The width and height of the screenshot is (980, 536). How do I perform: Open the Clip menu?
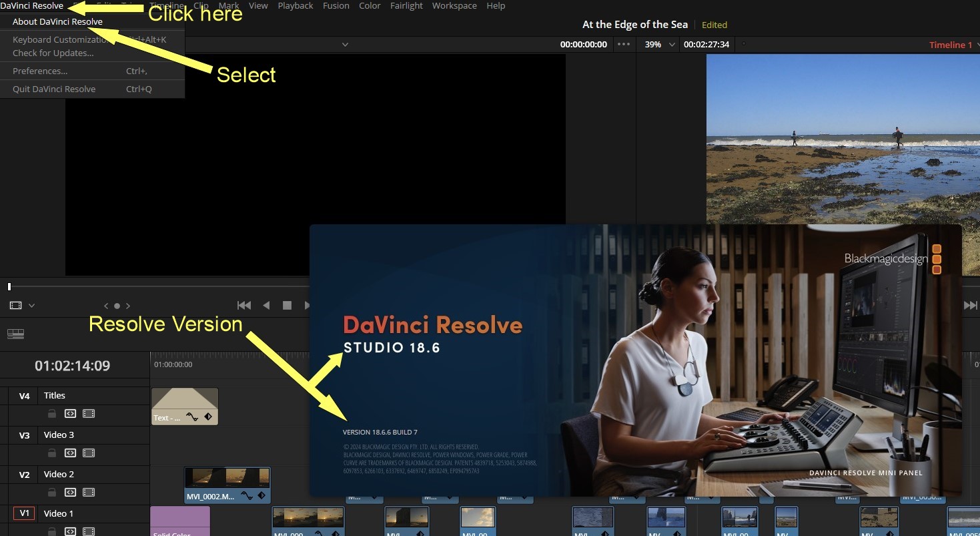[x=201, y=5]
